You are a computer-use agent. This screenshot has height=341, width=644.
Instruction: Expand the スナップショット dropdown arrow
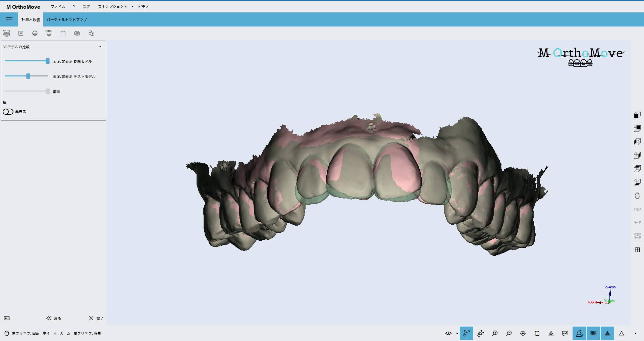click(132, 7)
